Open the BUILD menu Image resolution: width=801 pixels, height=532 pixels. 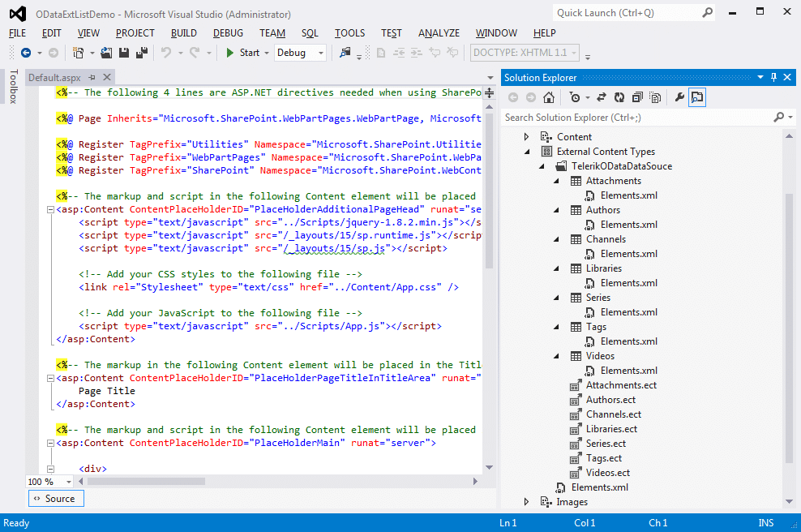click(184, 33)
